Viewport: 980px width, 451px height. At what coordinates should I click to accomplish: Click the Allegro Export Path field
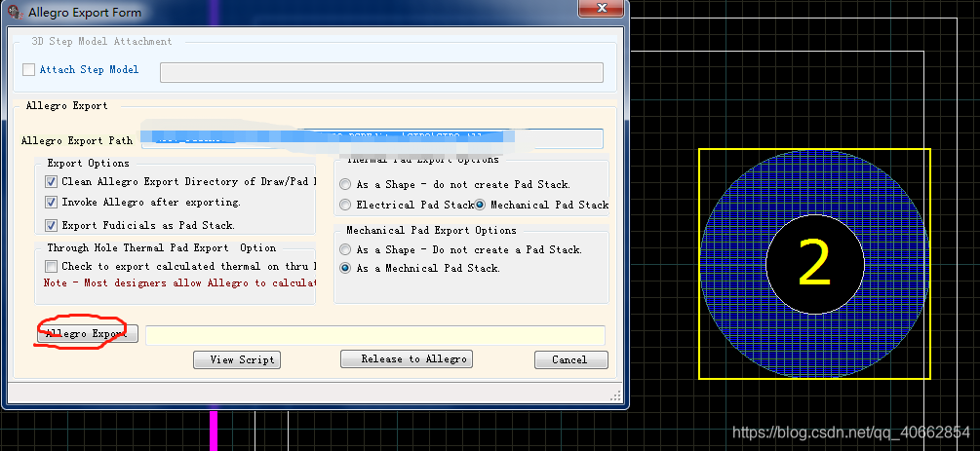pos(372,139)
